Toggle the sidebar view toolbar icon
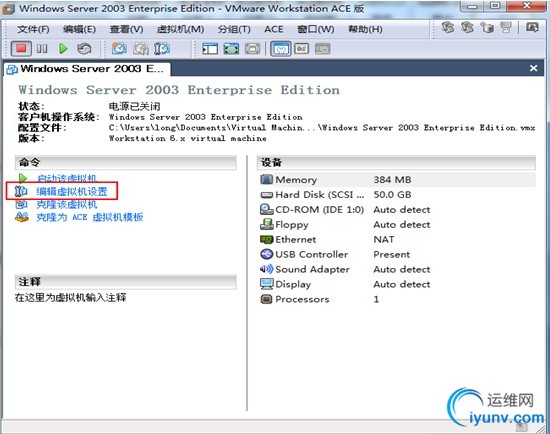 (210, 49)
